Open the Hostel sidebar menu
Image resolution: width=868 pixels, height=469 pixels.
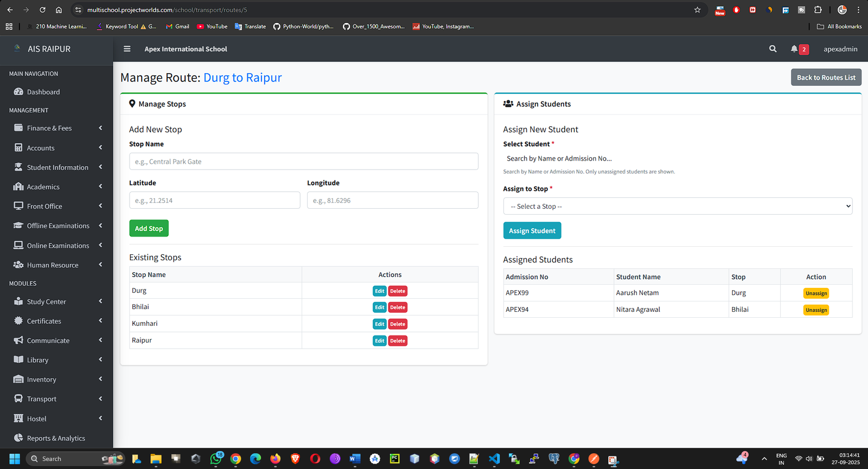point(37,419)
